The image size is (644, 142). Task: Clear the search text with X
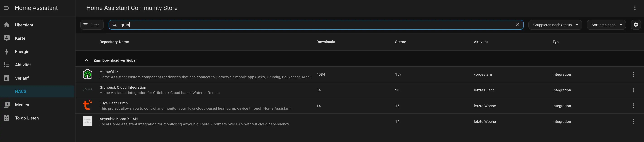tap(517, 24)
